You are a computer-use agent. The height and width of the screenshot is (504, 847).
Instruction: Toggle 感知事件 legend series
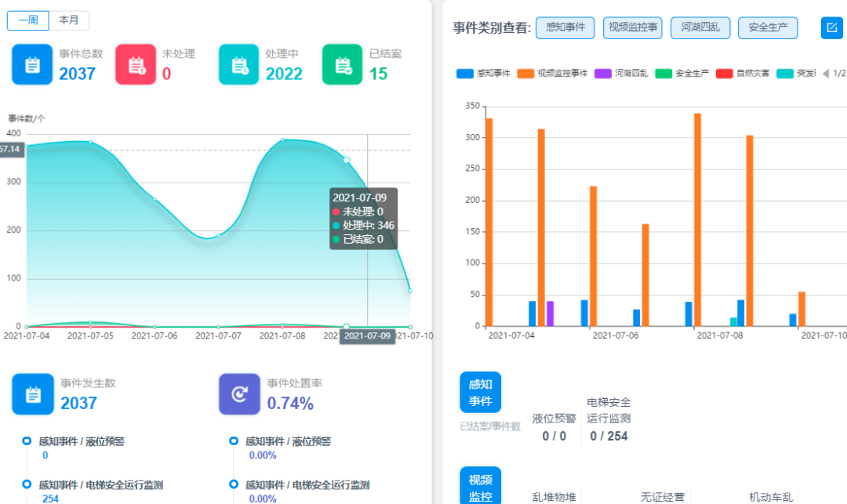pyautogui.click(x=483, y=74)
